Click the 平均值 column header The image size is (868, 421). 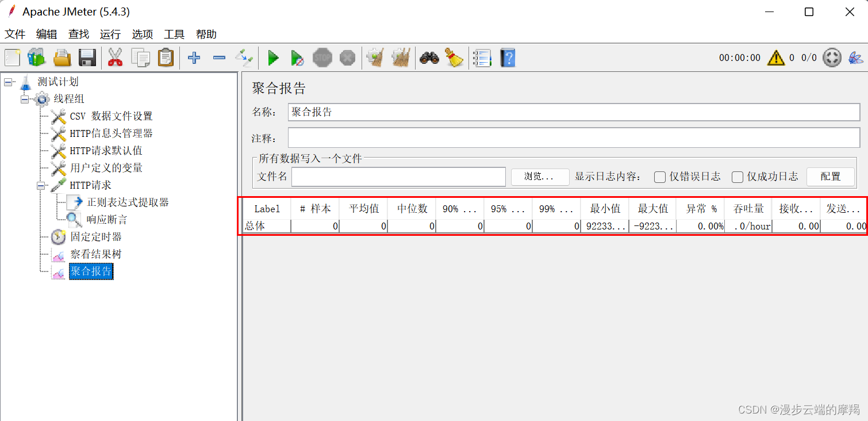pyautogui.click(x=363, y=209)
